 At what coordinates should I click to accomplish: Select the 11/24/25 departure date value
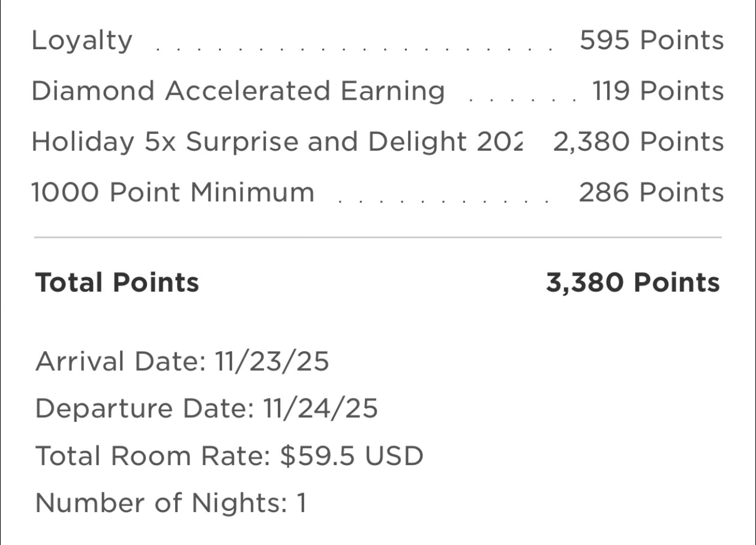321,409
